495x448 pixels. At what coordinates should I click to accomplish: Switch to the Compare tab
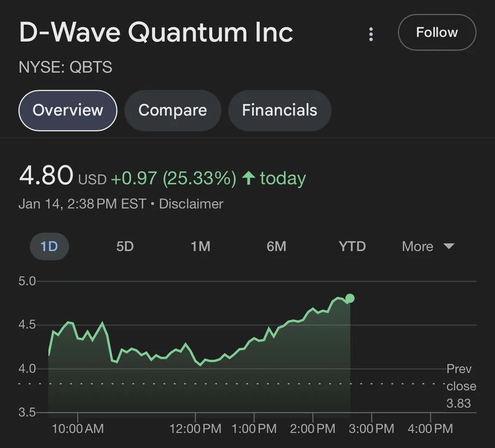tap(172, 110)
